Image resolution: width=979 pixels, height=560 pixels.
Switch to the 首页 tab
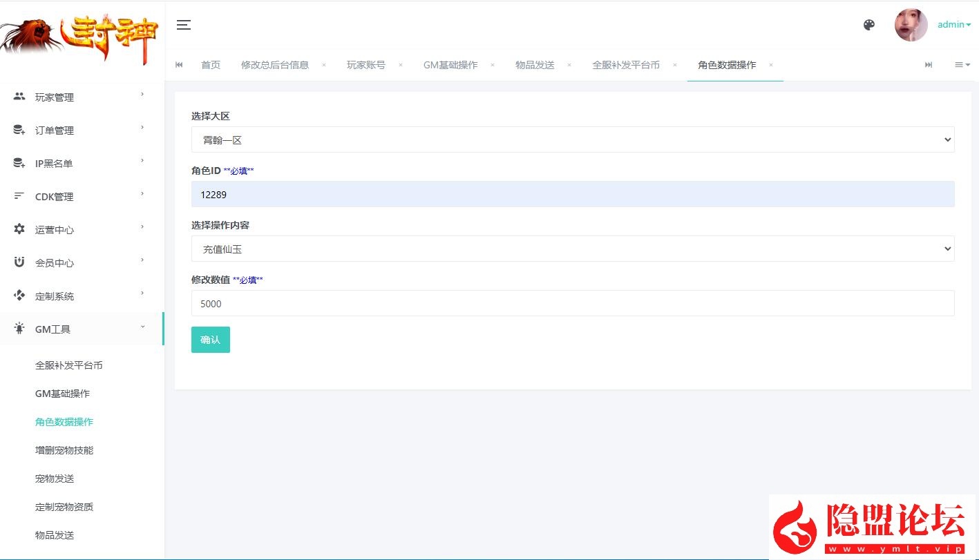[x=210, y=64]
